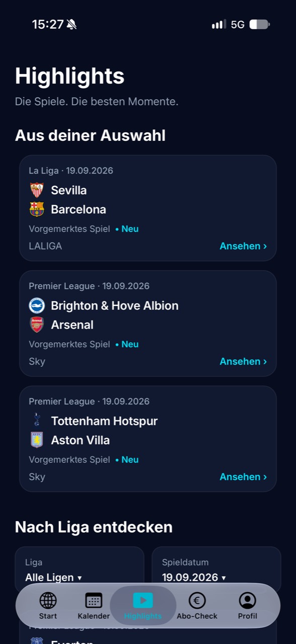Viewport: 296px width, 644px height.
Task: Tap the muted bell status icon
Action: (71, 24)
